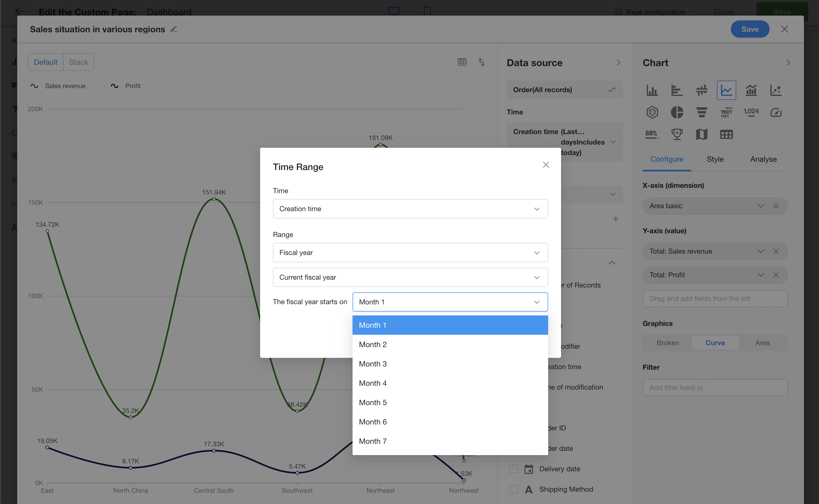Swap data source on Order(All records)

pos(612,90)
